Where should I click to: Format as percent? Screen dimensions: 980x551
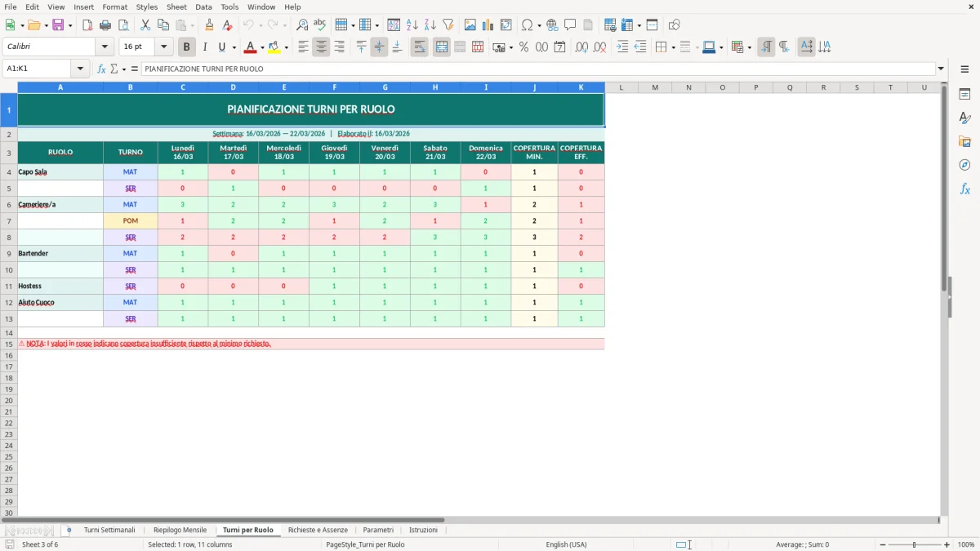tap(523, 47)
